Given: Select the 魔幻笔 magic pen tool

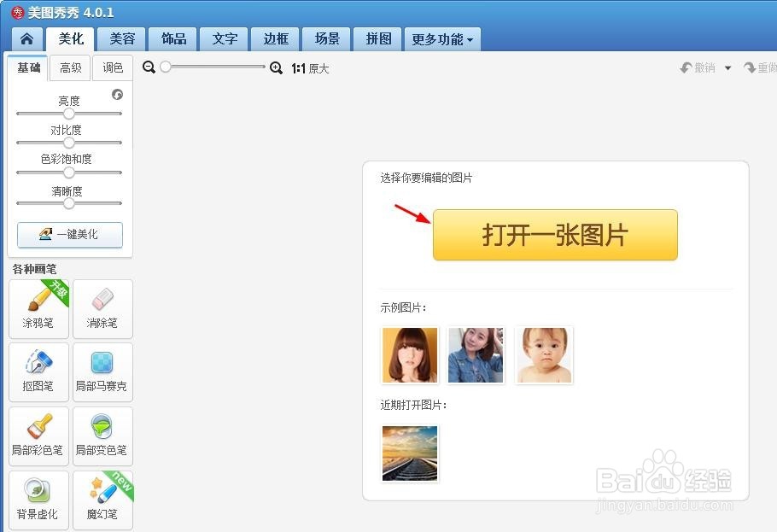Looking at the screenshot, I should point(102,500).
